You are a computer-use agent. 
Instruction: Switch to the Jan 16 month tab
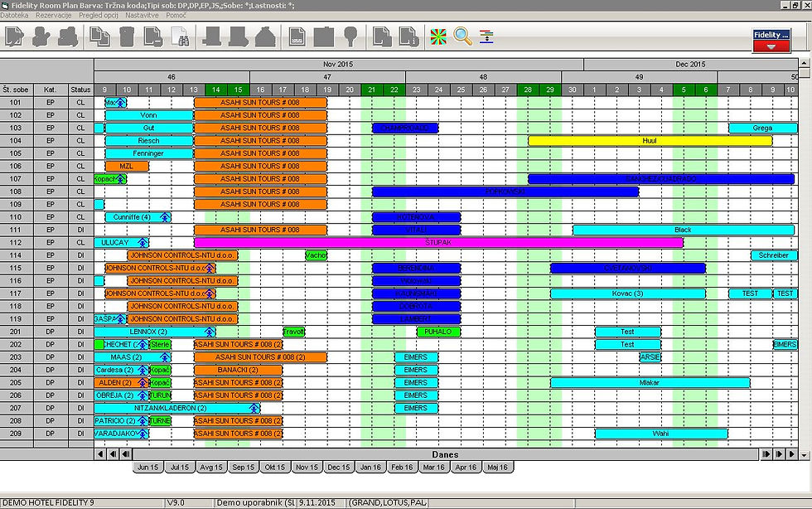pyautogui.click(x=370, y=468)
